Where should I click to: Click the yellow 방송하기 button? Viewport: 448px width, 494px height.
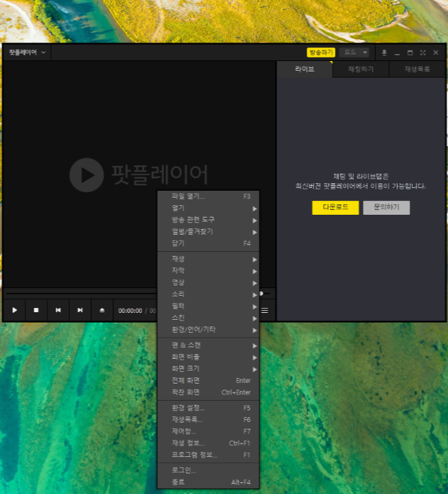click(320, 52)
